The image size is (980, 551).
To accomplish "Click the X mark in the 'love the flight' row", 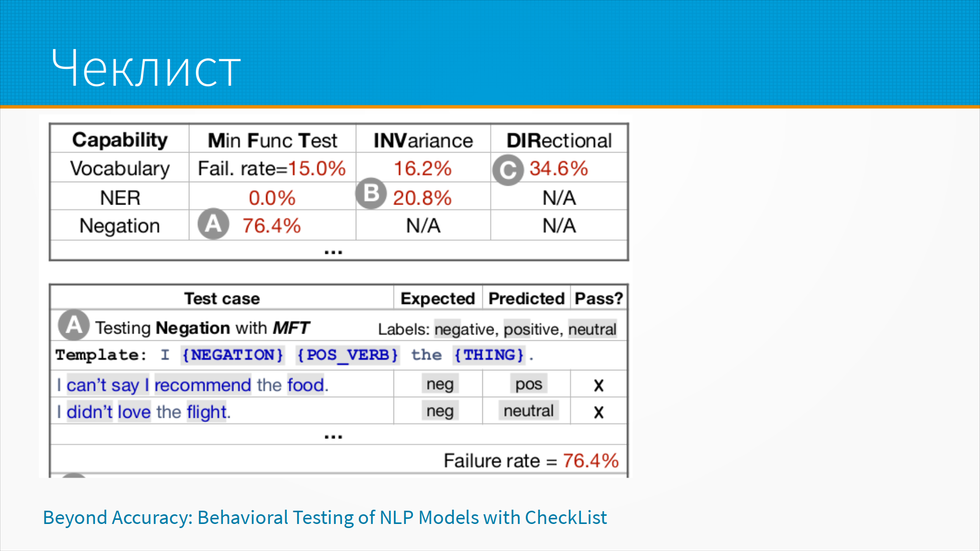I will tap(599, 412).
